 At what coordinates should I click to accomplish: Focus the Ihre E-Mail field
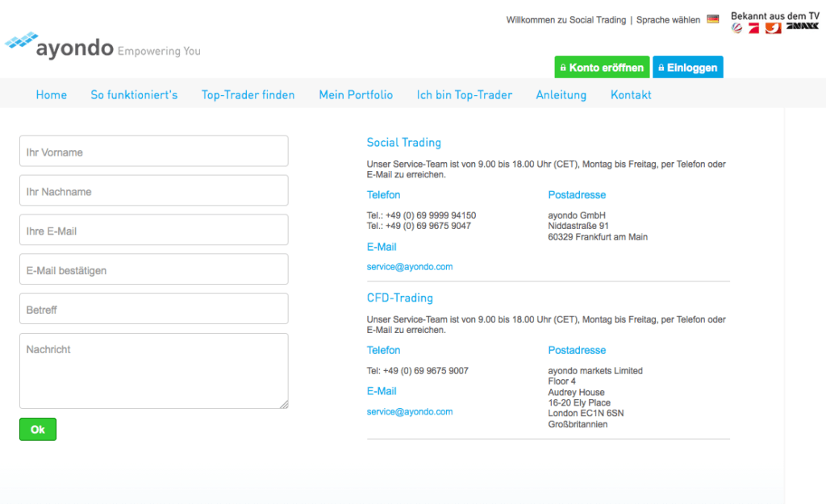[x=154, y=230]
